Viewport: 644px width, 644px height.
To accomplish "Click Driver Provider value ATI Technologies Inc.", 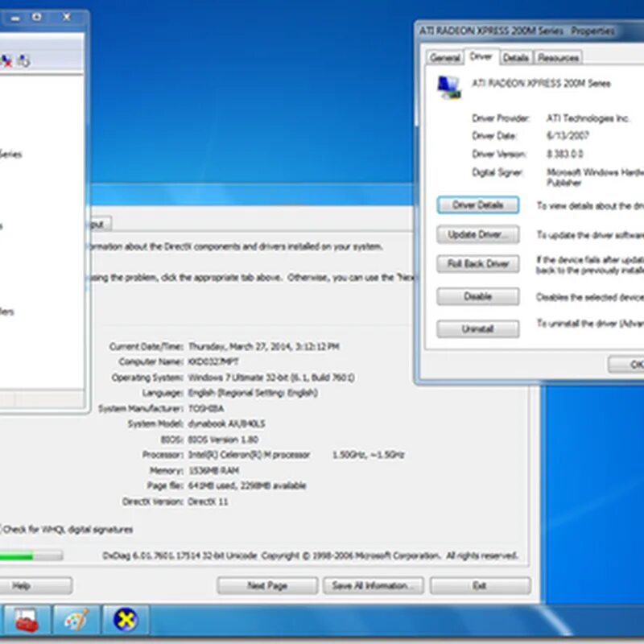I will (x=588, y=118).
